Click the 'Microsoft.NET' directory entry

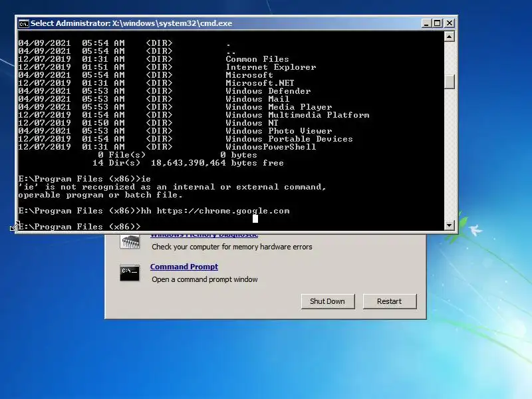[x=260, y=83]
